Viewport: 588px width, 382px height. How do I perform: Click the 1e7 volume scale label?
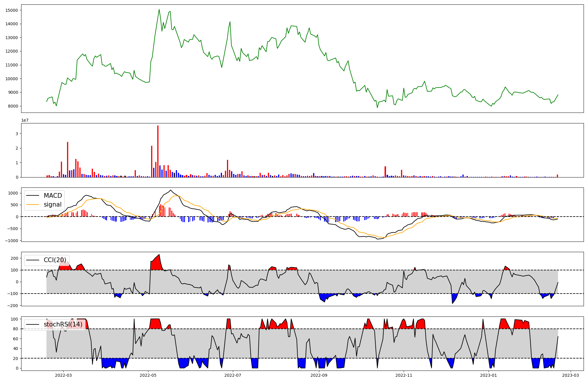click(x=25, y=120)
